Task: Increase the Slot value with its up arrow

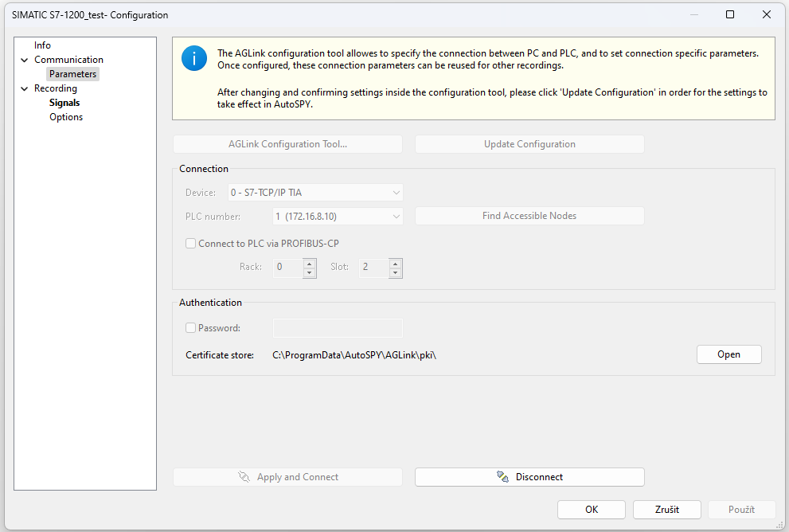Action: [396, 264]
